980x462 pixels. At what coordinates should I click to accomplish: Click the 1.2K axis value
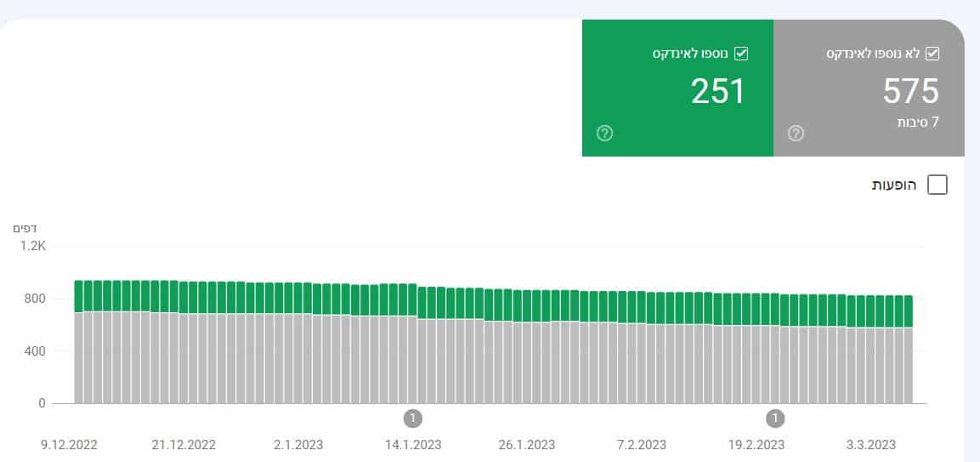33,246
